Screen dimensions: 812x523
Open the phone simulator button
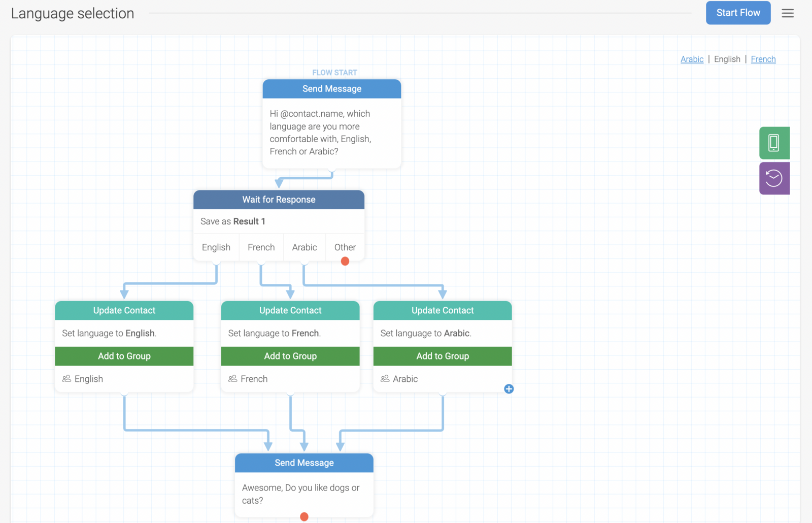point(774,143)
